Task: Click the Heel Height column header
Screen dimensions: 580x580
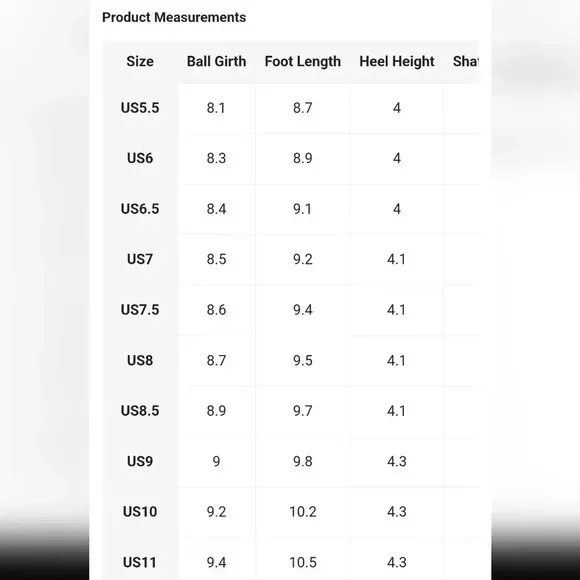Action: 397,61
